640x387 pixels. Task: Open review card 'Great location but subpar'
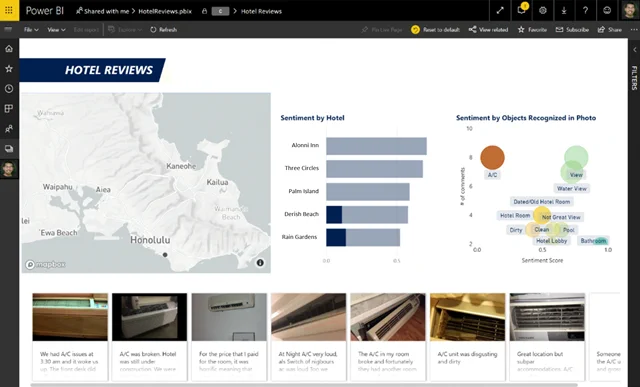pyautogui.click(x=547, y=336)
